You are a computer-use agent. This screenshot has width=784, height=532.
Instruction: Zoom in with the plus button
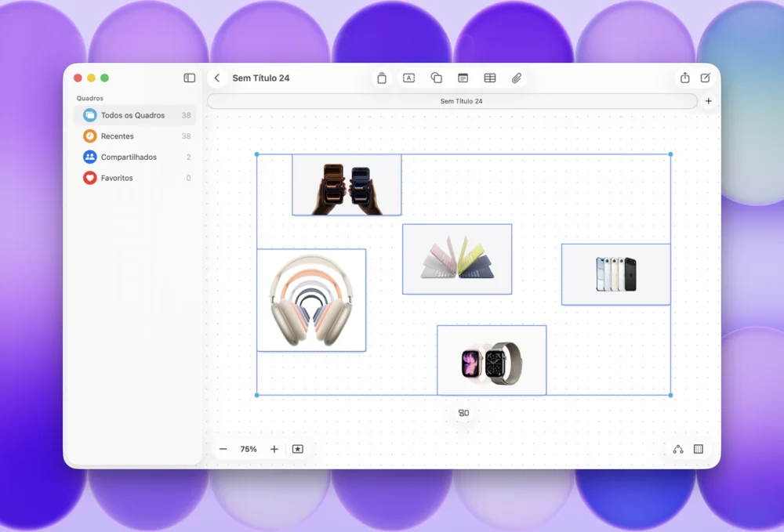coord(274,449)
